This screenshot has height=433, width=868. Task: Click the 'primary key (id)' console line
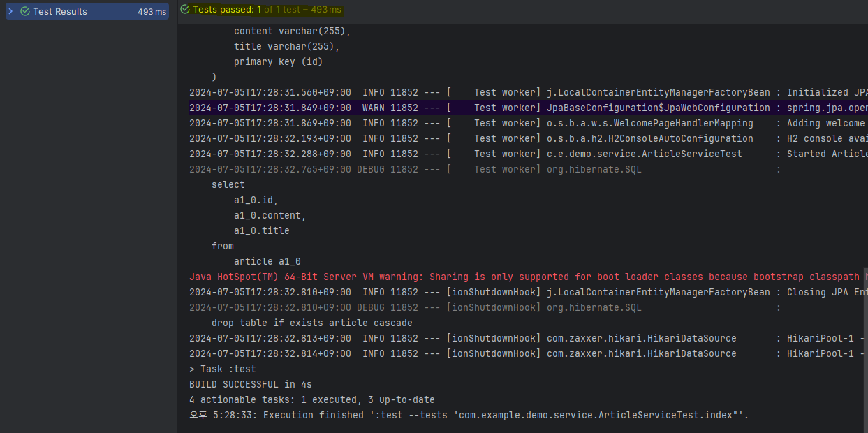[278, 61]
